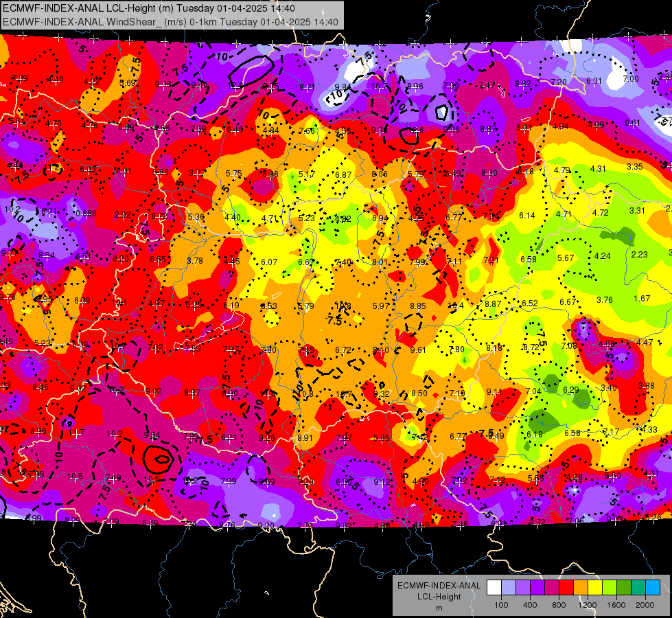Click the wind shear value 4.31
672x618 pixels.
point(598,169)
